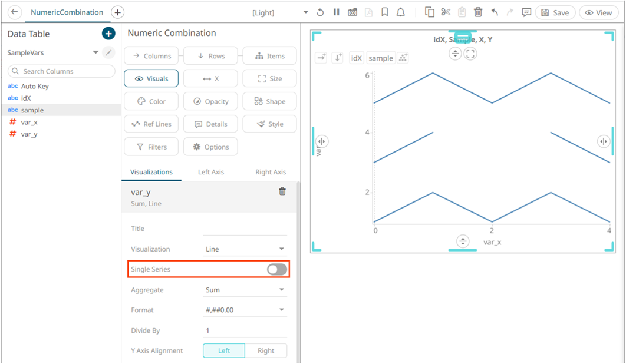The height and width of the screenshot is (364, 626).
Task: Open the Format dropdown
Action: [245, 310]
